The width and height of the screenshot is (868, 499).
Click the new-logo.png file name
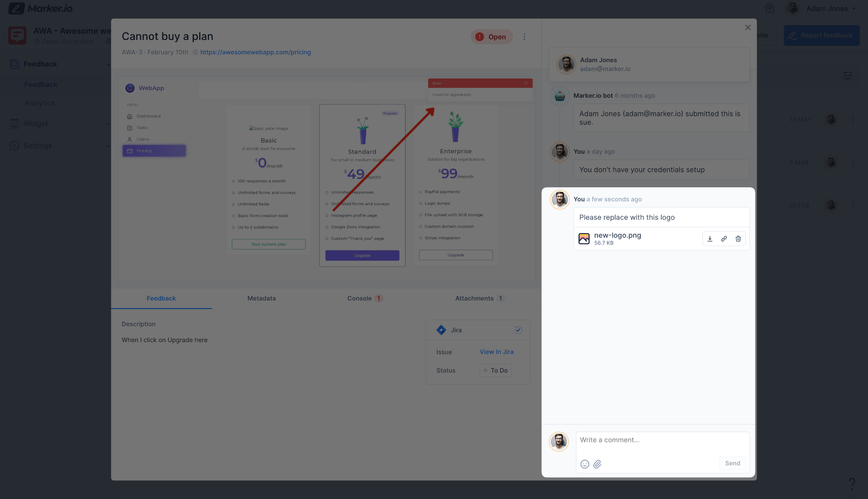point(617,235)
